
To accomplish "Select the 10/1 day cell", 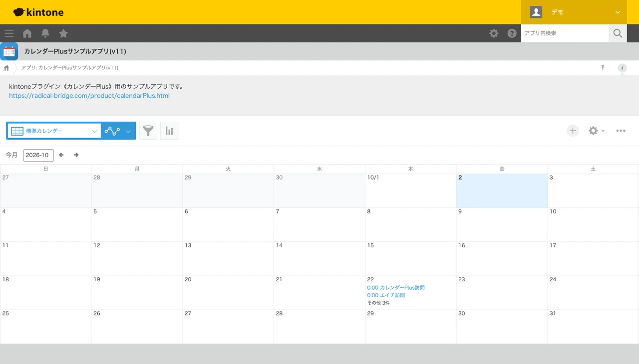I will pos(410,191).
